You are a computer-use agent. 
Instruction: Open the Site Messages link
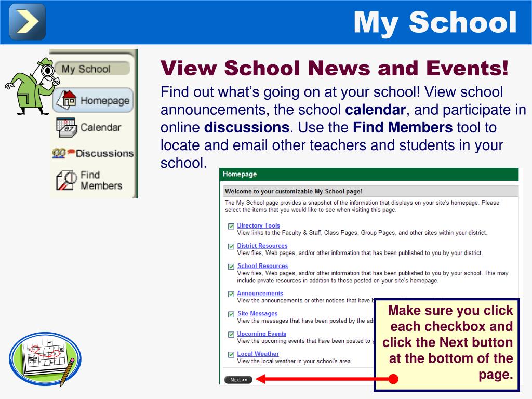click(257, 313)
